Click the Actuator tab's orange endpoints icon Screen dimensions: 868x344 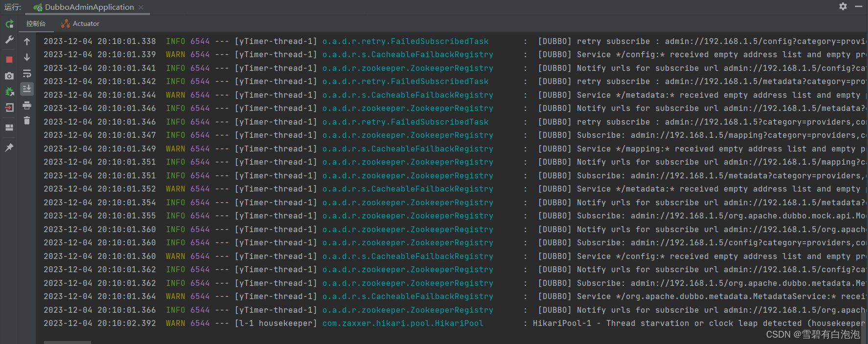[x=66, y=23]
